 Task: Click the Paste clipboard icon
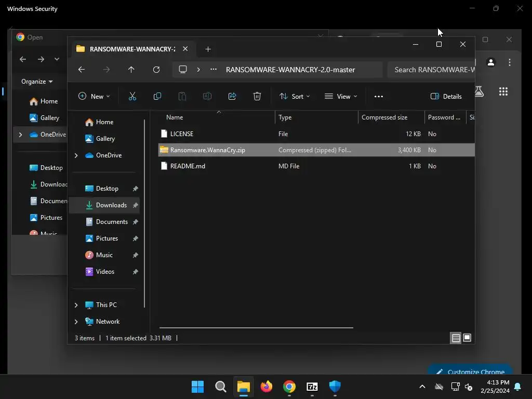[182, 96]
